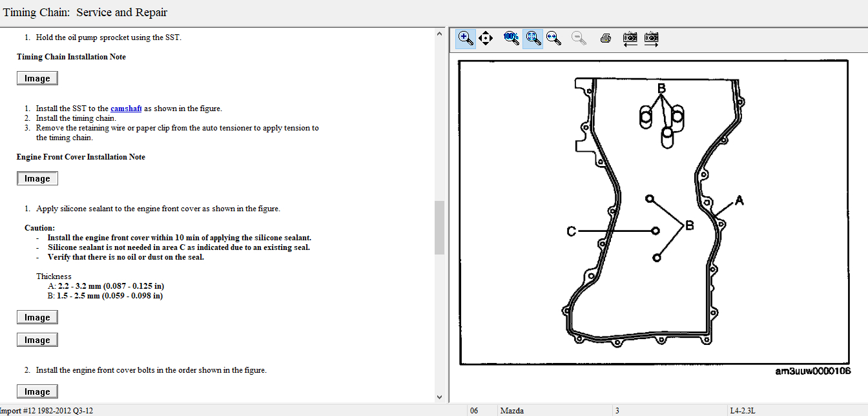868x416 pixels.
Task: Click 'Verify that there is no oil' caution line
Action: pyautogui.click(x=126, y=257)
